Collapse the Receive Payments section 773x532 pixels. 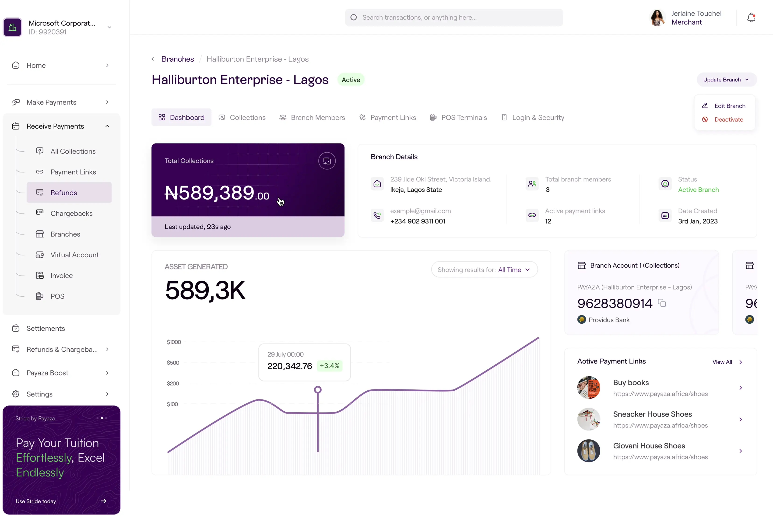(x=107, y=126)
